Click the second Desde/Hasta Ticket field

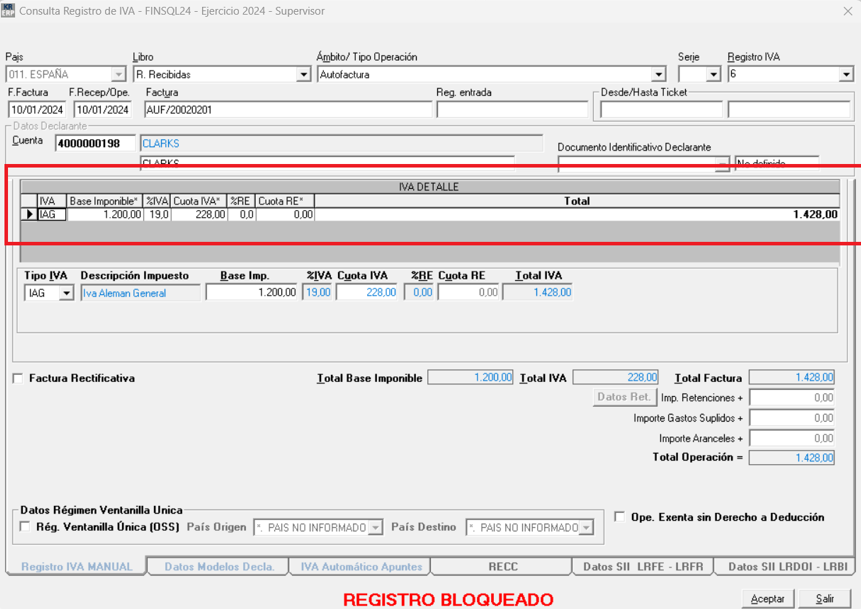tap(789, 110)
